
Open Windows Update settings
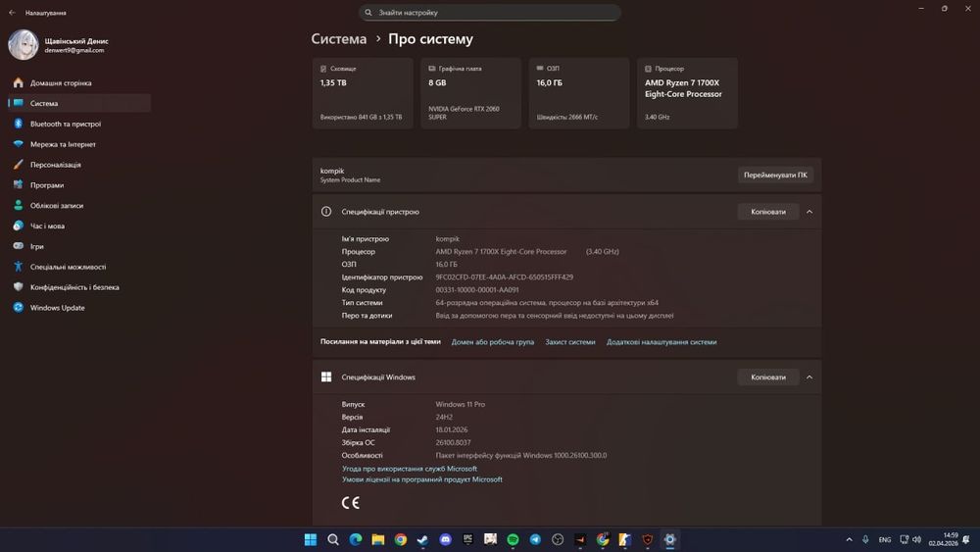pyautogui.click(x=79, y=308)
